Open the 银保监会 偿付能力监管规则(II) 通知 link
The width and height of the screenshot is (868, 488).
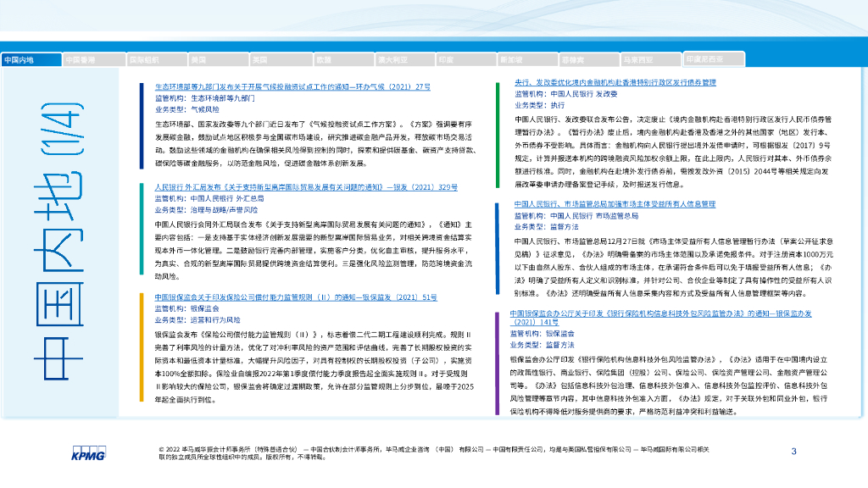tap(296, 297)
